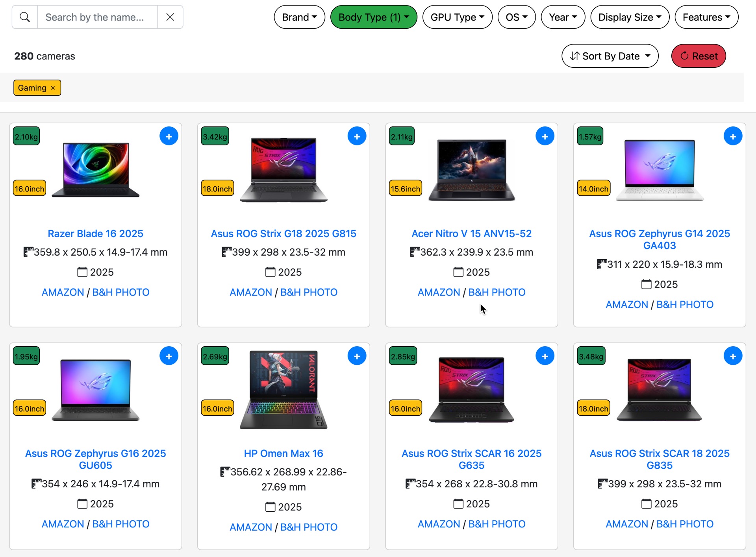
Task: Click the magnifying glass search icon
Action: 25,17
